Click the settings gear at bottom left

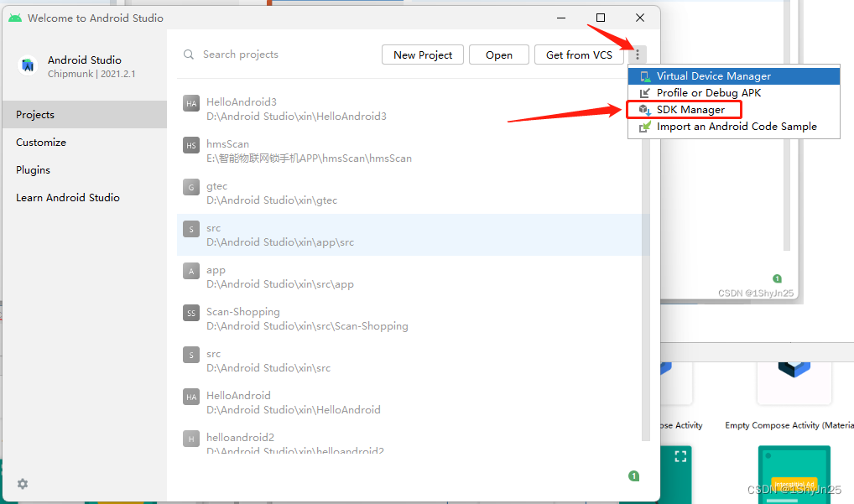pyautogui.click(x=22, y=484)
